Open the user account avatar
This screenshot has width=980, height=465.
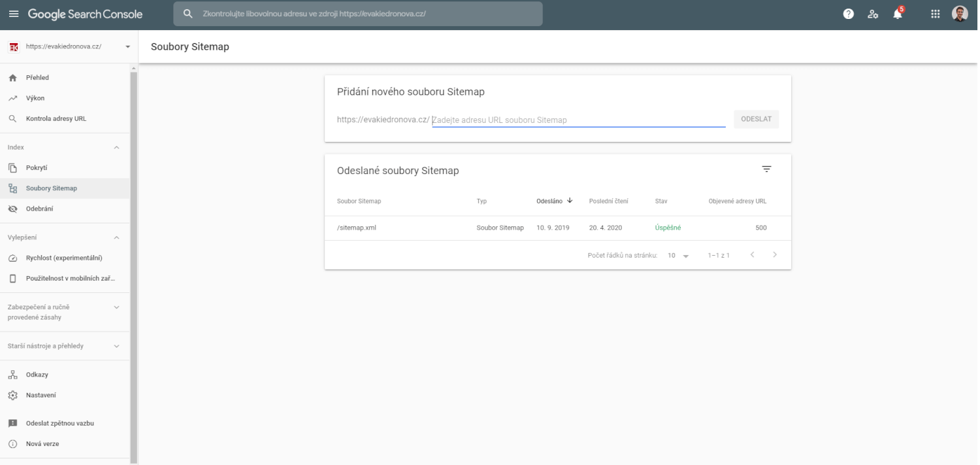[960, 14]
